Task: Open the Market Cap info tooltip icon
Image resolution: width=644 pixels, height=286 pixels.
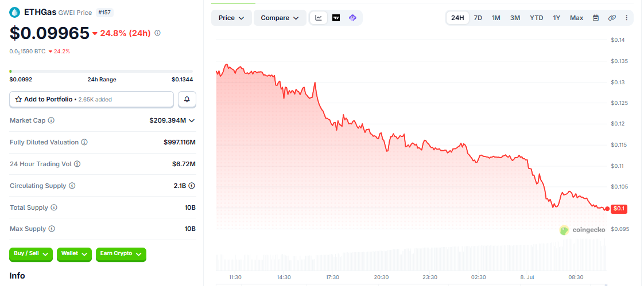Action: 51,120
